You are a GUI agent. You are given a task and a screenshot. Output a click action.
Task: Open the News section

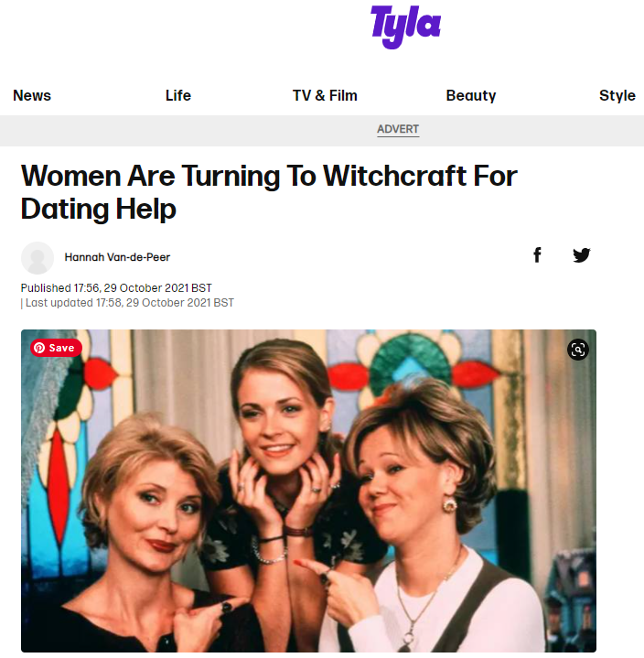point(32,95)
